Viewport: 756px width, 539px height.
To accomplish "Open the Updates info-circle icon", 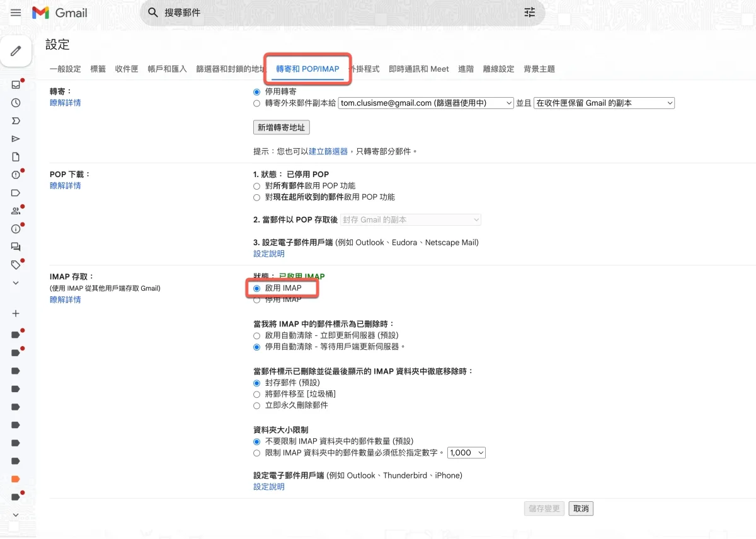I will (x=16, y=229).
